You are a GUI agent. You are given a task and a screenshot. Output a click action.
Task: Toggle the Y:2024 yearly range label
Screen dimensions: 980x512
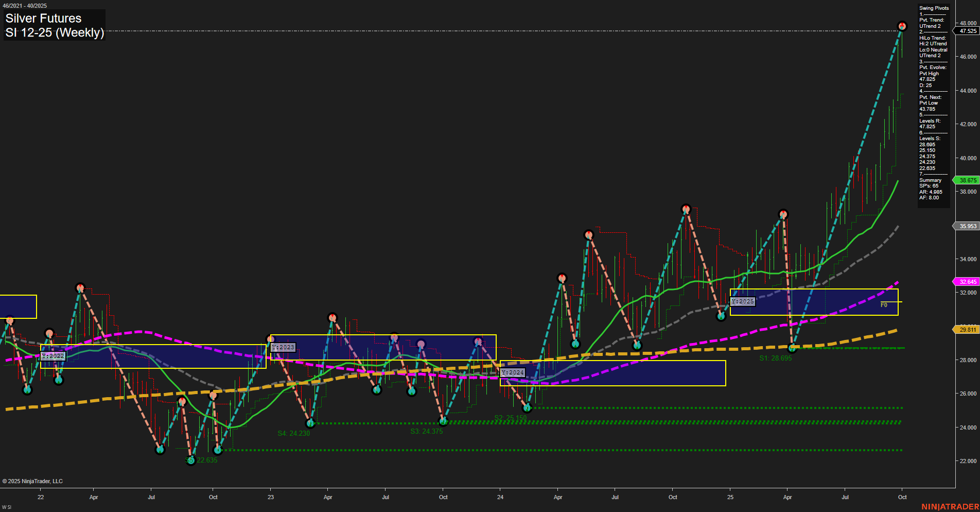tap(513, 372)
